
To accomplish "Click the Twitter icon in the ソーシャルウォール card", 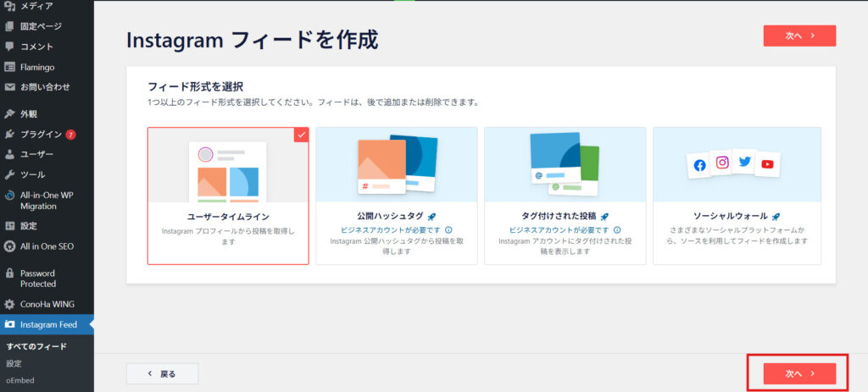I will click(x=744, y=162).
